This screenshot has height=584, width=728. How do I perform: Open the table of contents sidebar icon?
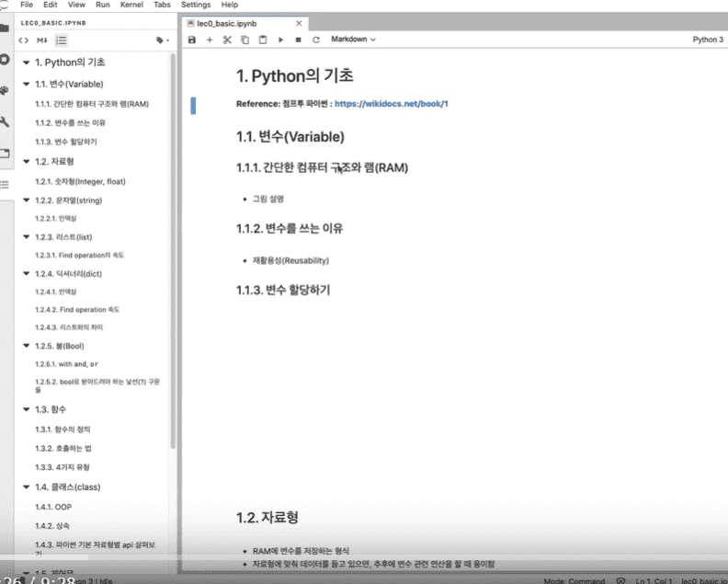point(5,185)
